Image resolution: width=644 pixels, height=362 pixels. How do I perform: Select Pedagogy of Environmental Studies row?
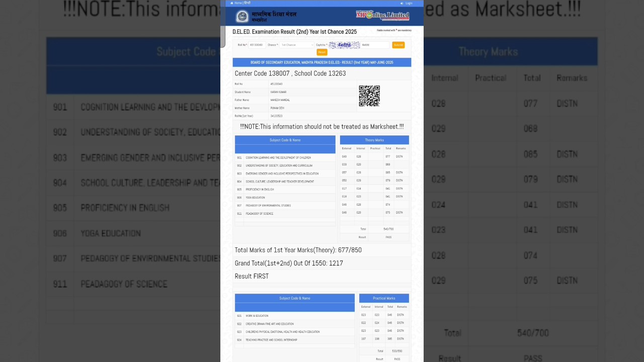[285, 206]
